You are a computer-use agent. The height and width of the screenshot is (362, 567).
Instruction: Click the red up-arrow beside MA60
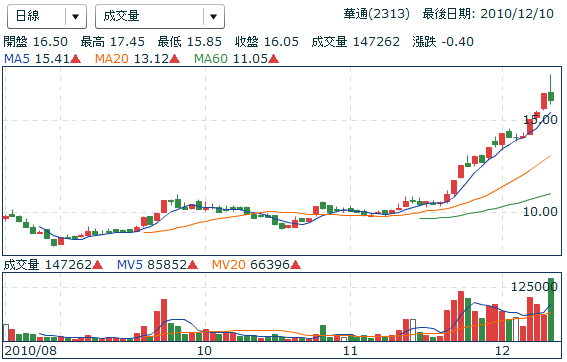click(274, 59)
